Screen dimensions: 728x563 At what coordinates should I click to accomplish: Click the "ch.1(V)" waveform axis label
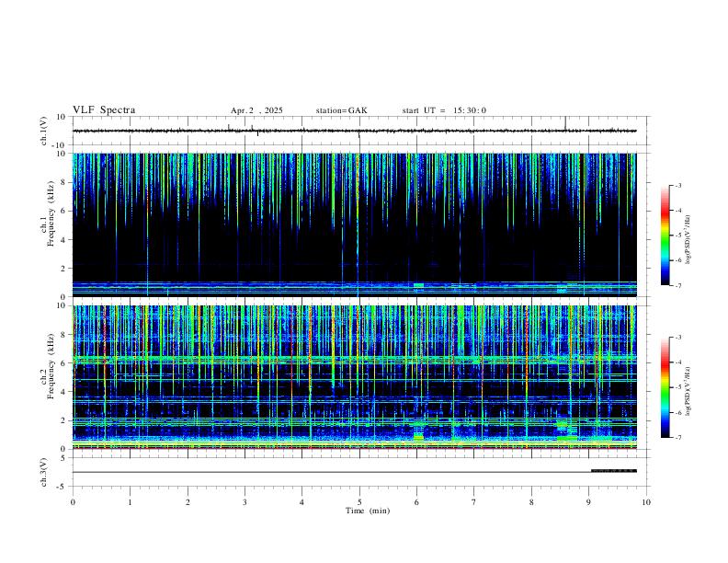44,131
